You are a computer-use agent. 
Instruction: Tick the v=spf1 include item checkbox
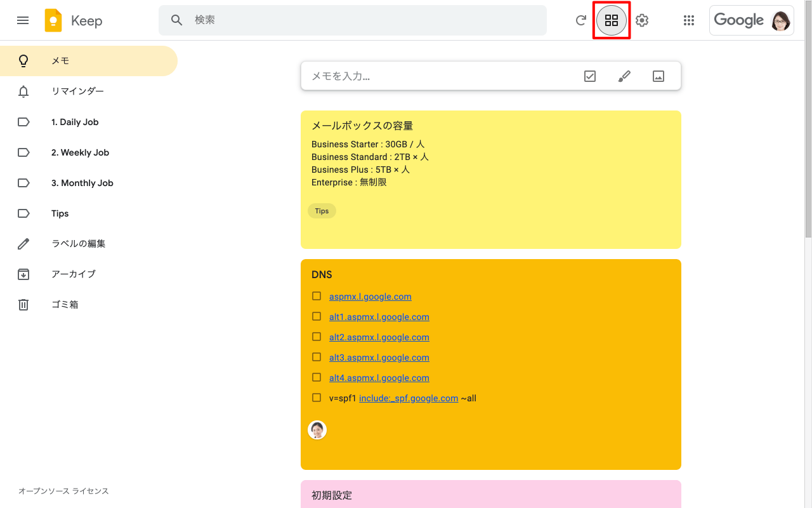[317, 398]
